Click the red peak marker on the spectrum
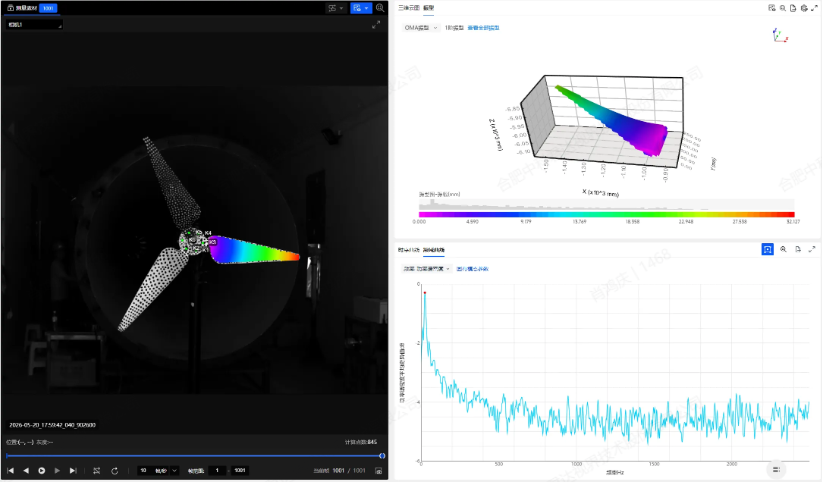Image resolution: width=822 pixels, height=482 pixels. point(425,293)
